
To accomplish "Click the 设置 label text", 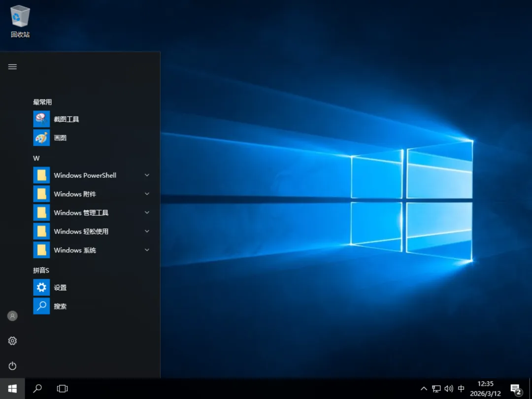I will click(60, 288).
